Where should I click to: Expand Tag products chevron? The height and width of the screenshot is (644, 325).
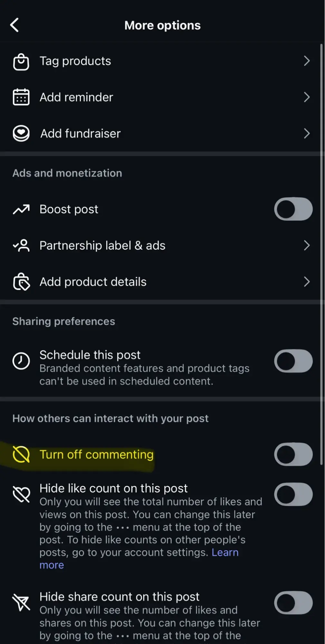(x=307, y=61)
